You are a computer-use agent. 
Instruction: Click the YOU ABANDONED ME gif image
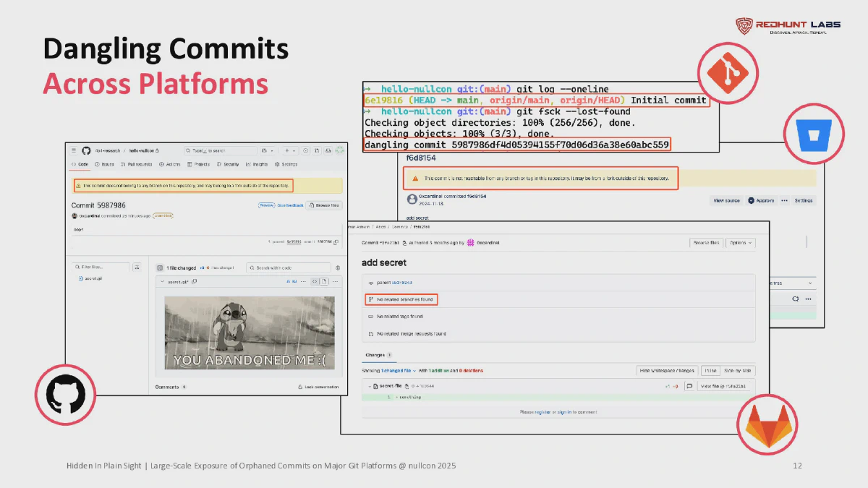(250, 333)
